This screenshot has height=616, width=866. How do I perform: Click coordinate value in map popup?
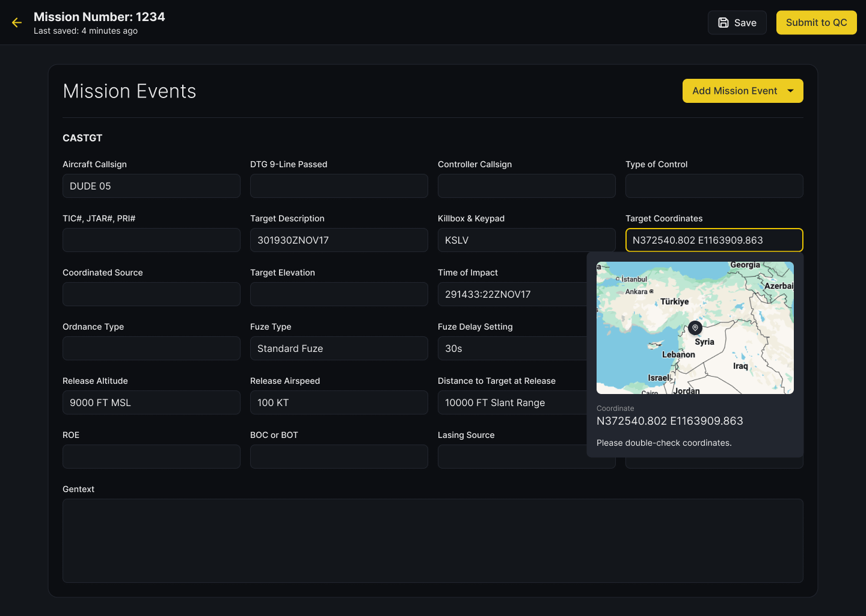coord(669,421)
